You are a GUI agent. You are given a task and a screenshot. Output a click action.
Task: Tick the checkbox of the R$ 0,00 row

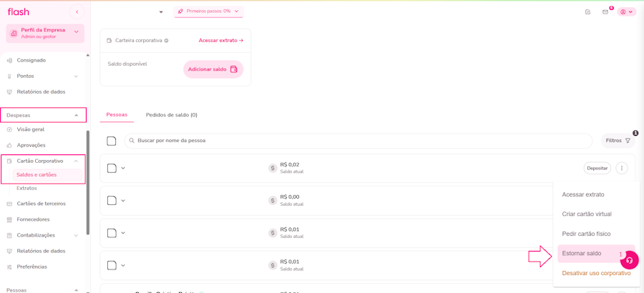(x=112, y=201)
